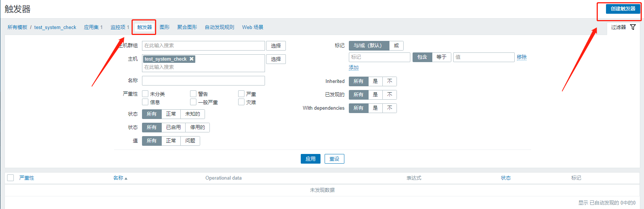Image resolution: width=644 pixels, height=209 pixels.
Task: Toggle the select-all checkbox in table header
Action: coord(10,178)
